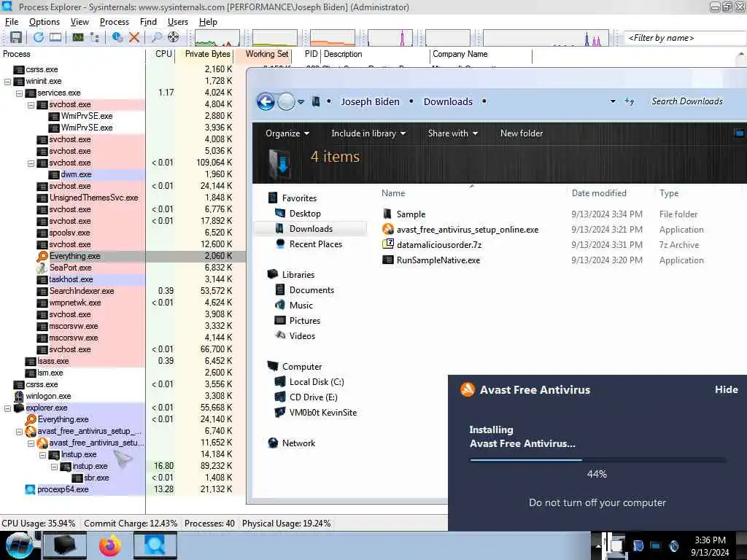
Task: Open CD Drive (E:) in navigation pane
Action: (x=313, y=397)
